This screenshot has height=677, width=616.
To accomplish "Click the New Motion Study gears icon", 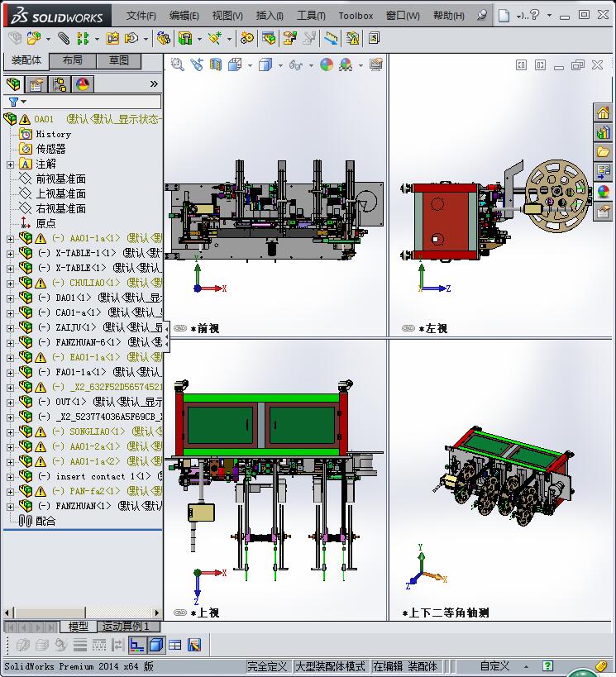I will [246, 38].
